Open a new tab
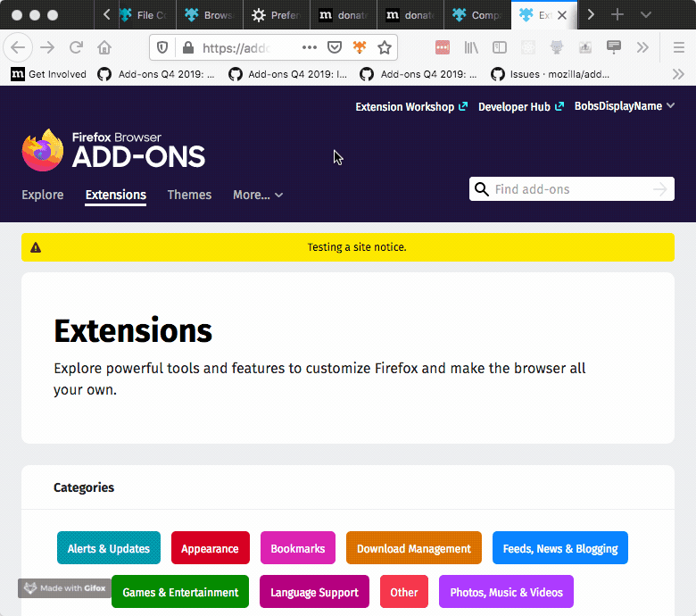 [x=617, y=14]
